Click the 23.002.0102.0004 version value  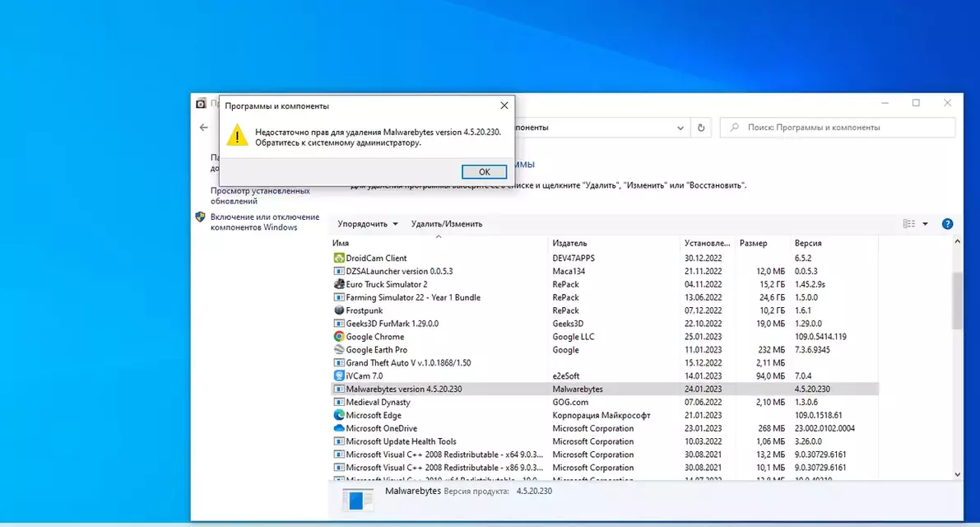(824, 428)
